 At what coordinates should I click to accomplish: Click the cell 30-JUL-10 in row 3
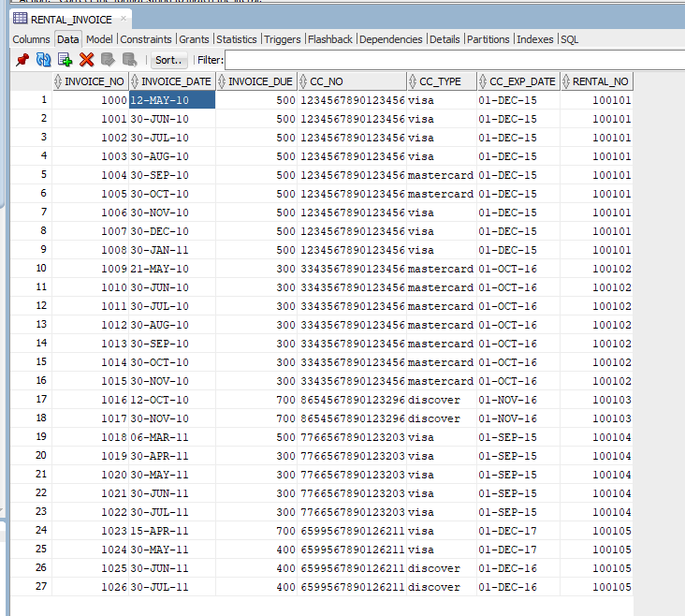pos(172,138)
